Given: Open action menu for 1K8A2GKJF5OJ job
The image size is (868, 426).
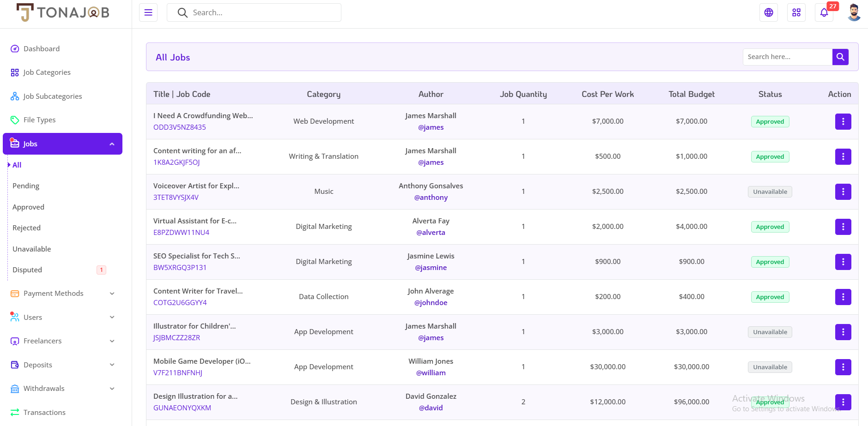Looking at the screenshot, I should coord(843,156).
